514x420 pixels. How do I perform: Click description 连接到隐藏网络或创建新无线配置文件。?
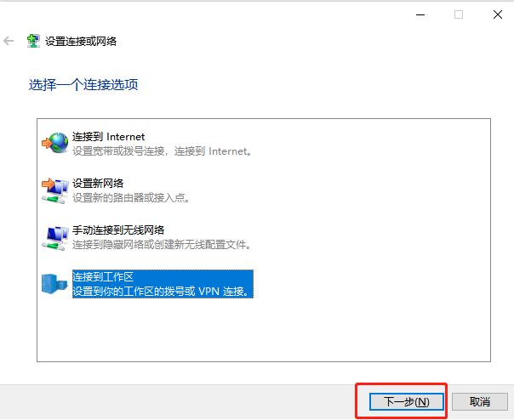(x=162, y=244)
